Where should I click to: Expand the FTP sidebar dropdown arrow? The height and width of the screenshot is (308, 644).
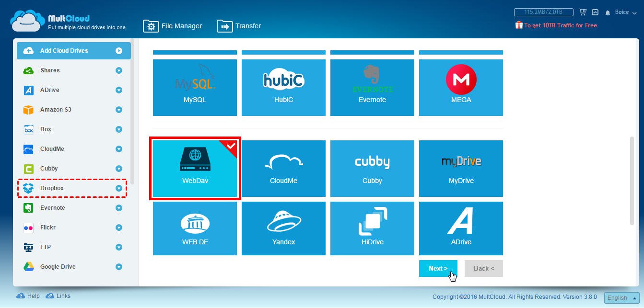[x=119, y=247]
